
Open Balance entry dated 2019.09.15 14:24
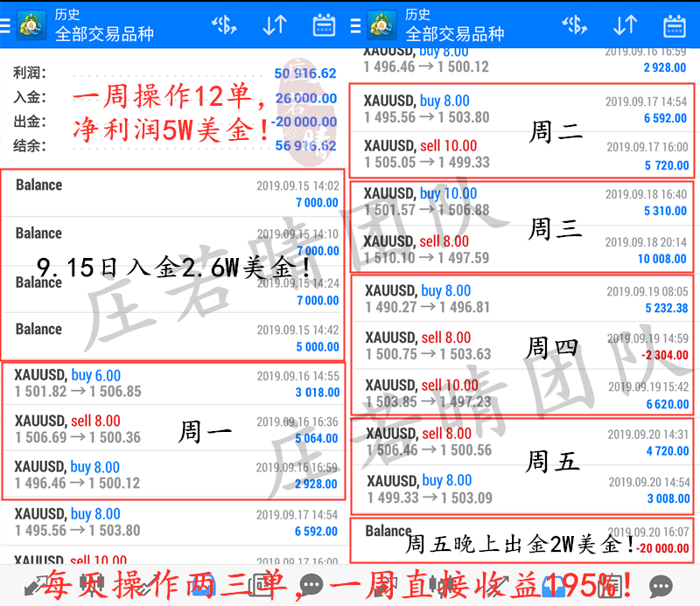point(173,289)
